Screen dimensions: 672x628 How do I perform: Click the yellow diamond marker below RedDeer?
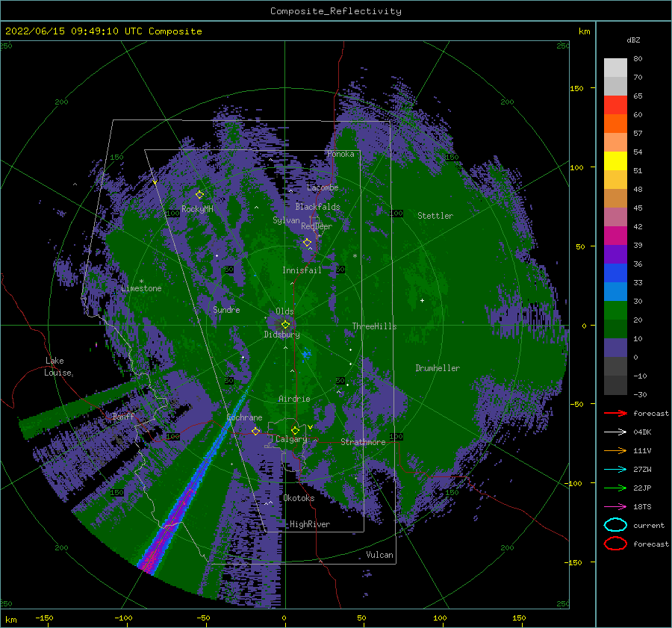[x=307, y=243]
